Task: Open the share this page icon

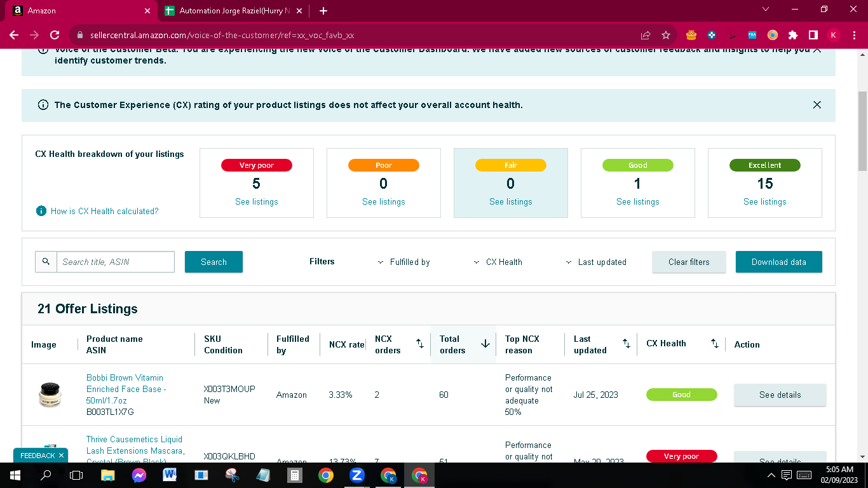Action: [x=646, y=35]
